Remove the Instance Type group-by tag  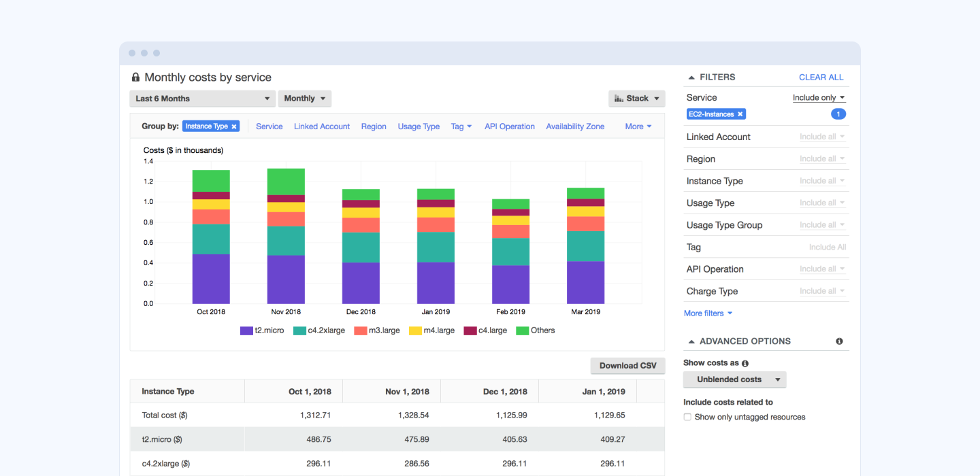pos(234,126)
